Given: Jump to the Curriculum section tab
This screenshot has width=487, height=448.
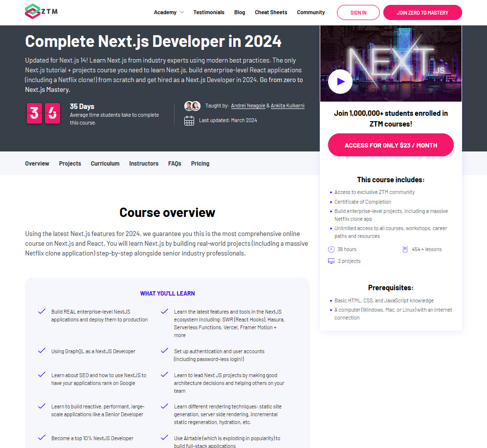Looking at the screenshot, I should pyautogui.click(x=105, y=164).
